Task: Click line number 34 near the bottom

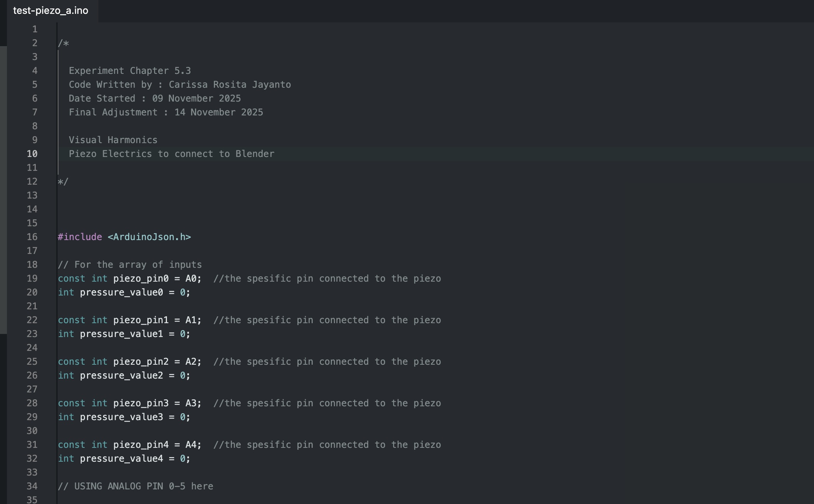Action: (x=32, y=486)
